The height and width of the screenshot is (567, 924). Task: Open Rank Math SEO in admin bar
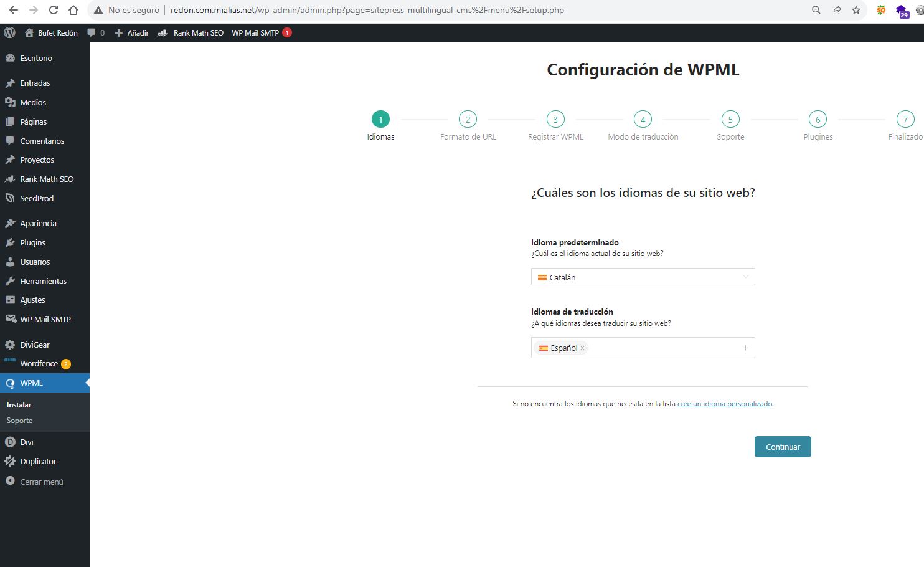tap(191, 32)
